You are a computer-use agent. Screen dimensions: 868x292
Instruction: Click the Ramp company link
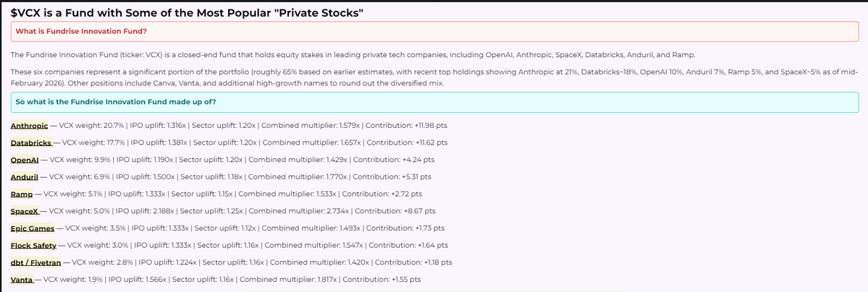[20, 194]
